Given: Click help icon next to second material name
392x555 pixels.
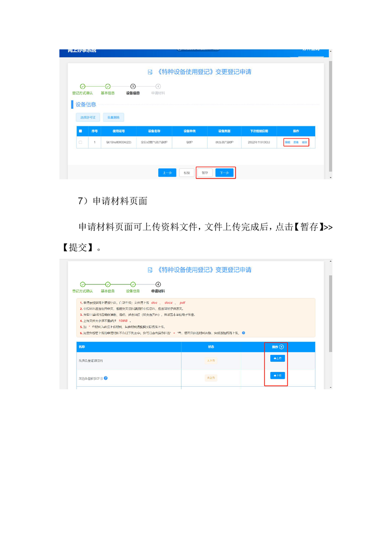Looking at the screenshot, I should (106, 378).
